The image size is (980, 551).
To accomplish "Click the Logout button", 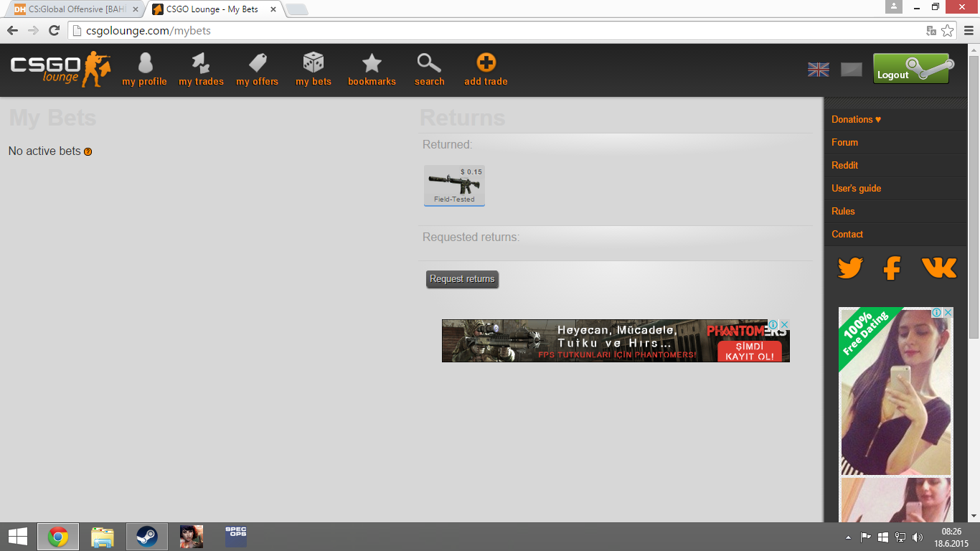I will [911, 69].
